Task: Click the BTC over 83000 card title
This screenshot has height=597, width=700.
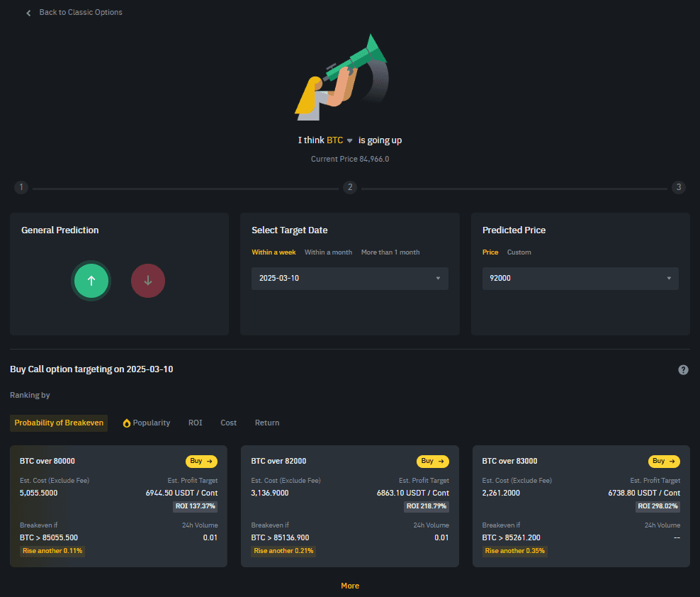Action: 509,461
